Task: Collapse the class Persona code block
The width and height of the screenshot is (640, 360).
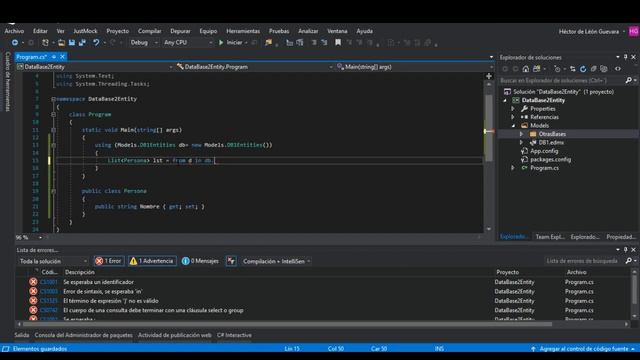Action: click(53, 191)
